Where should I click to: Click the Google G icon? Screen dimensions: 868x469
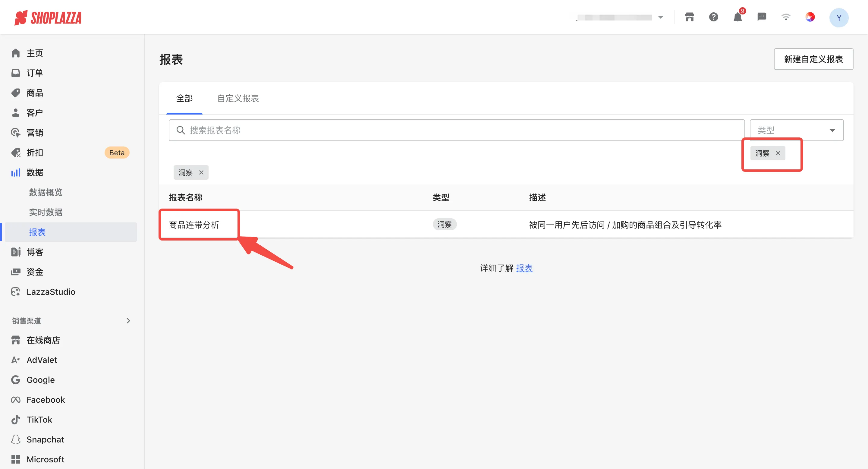pyautogui.click(x=15, y=380)
